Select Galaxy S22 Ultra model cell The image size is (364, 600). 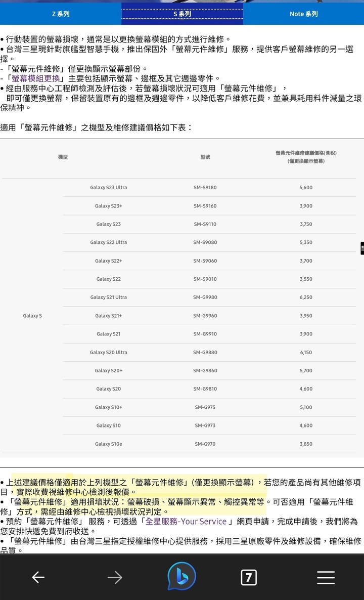pos(109,242)
